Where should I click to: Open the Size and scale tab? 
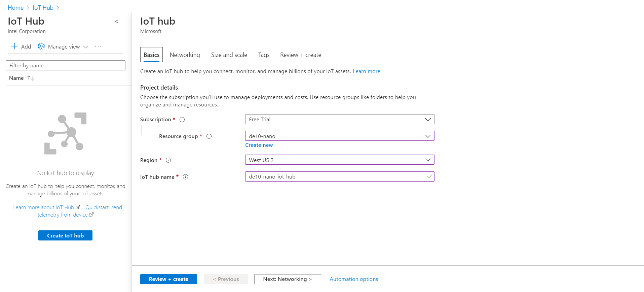tap(229, 55)
